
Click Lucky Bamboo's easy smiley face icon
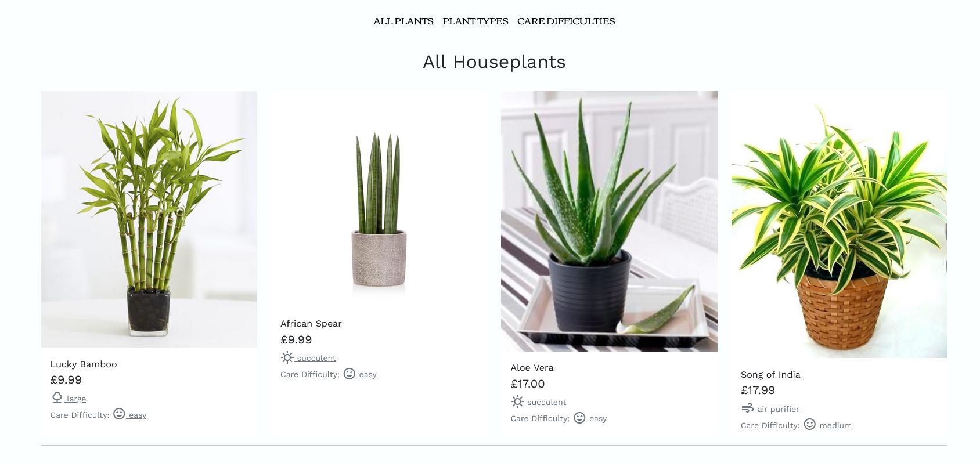pyautogui.click(x=119, y=414)
